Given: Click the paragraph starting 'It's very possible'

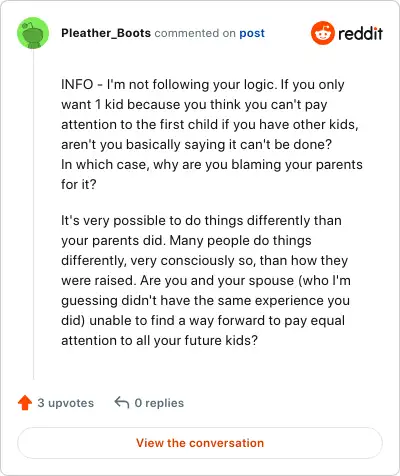Looking at the screenshot, I should [206, 280].
